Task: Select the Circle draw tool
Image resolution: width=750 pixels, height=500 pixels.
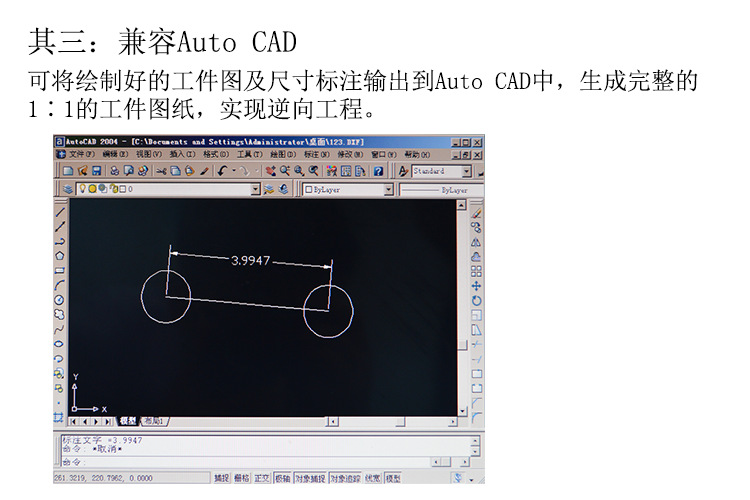Action: coord(60,300)
